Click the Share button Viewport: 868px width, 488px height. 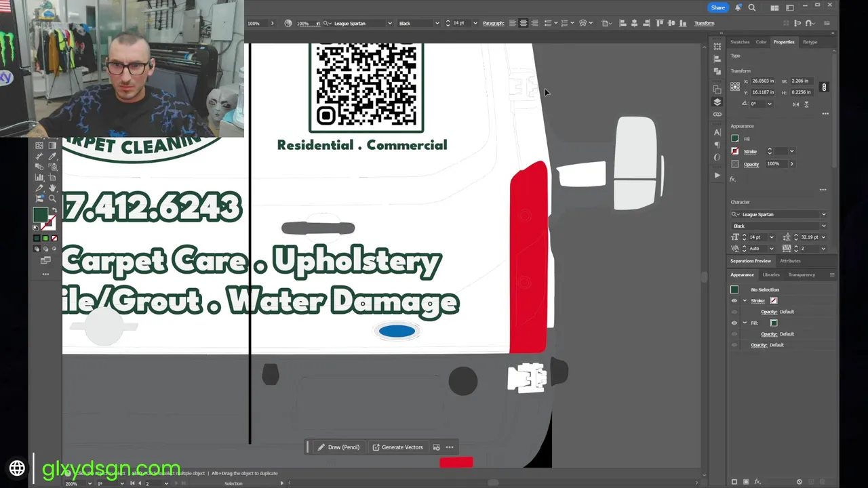(718, 7)
